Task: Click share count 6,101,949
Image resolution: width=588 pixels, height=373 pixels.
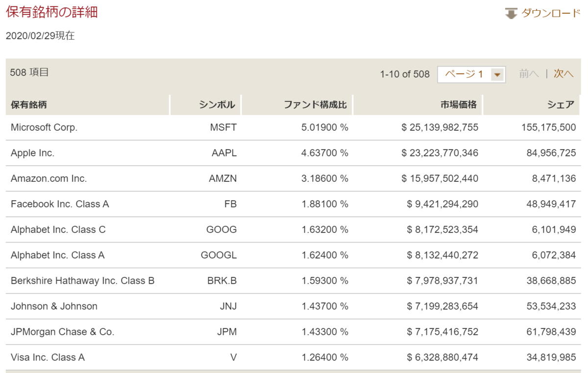Action: pos(554,229)
